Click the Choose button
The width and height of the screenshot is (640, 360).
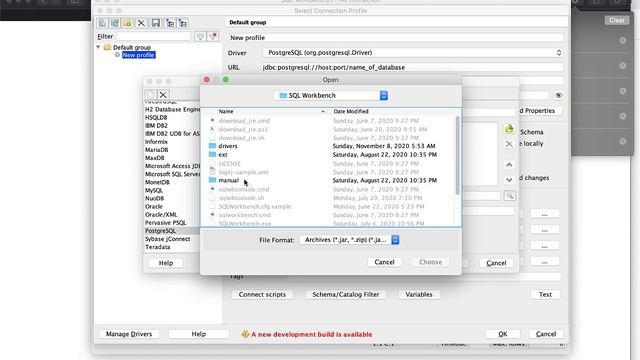431,262
